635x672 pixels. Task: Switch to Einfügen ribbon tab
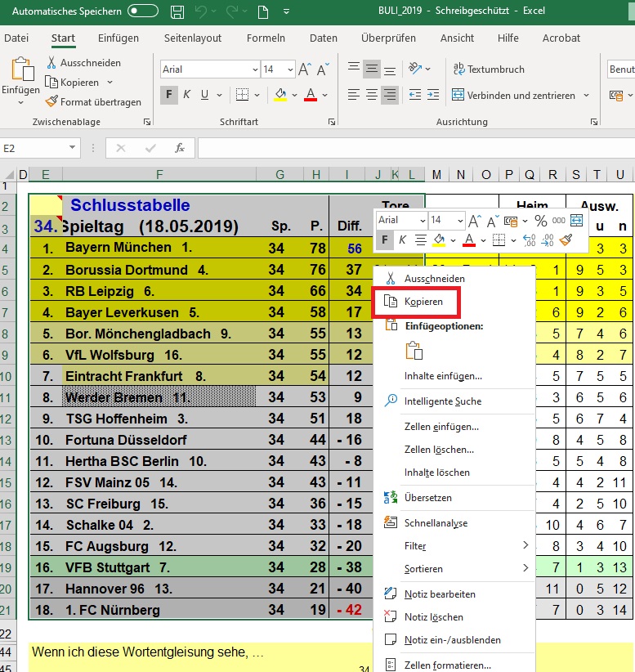coord(119,38)
